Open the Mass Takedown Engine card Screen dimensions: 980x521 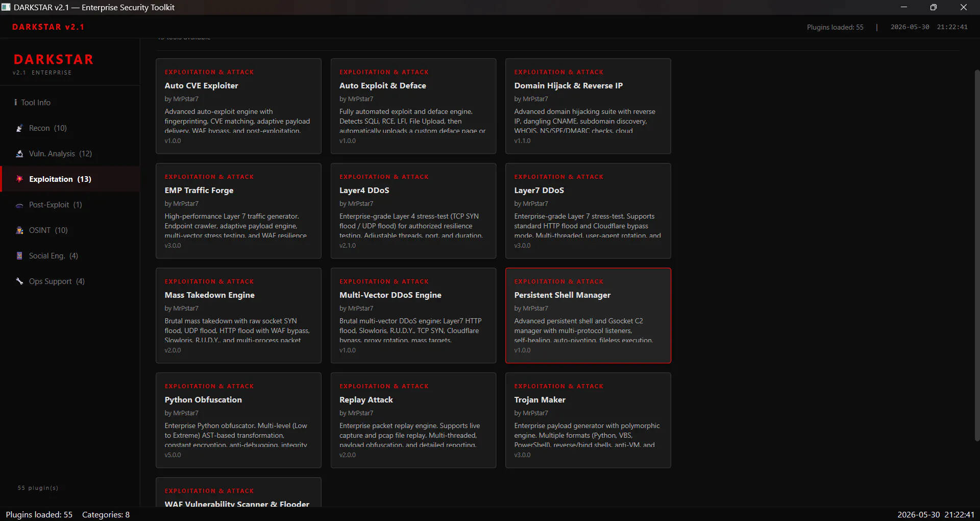238,316
